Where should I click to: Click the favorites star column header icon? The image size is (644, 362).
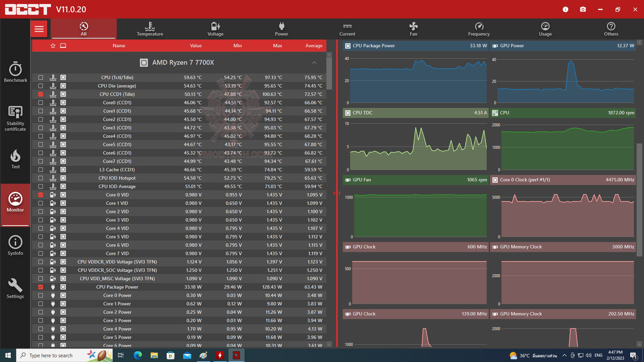coord(53,46)
